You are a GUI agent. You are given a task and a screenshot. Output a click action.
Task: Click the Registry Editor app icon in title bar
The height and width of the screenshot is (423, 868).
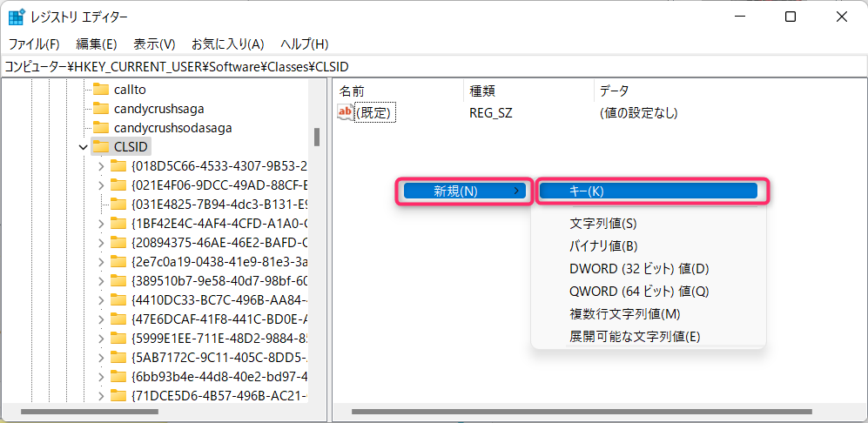coord(17,17)
